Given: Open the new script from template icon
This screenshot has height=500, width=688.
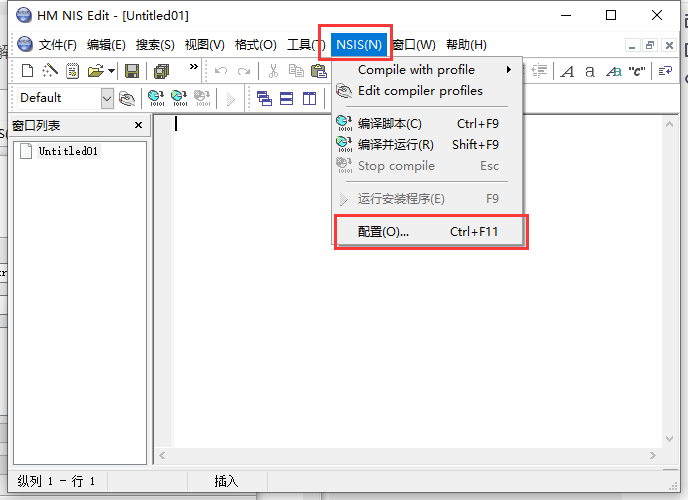Looking at the screenshot, I should 72,71.
